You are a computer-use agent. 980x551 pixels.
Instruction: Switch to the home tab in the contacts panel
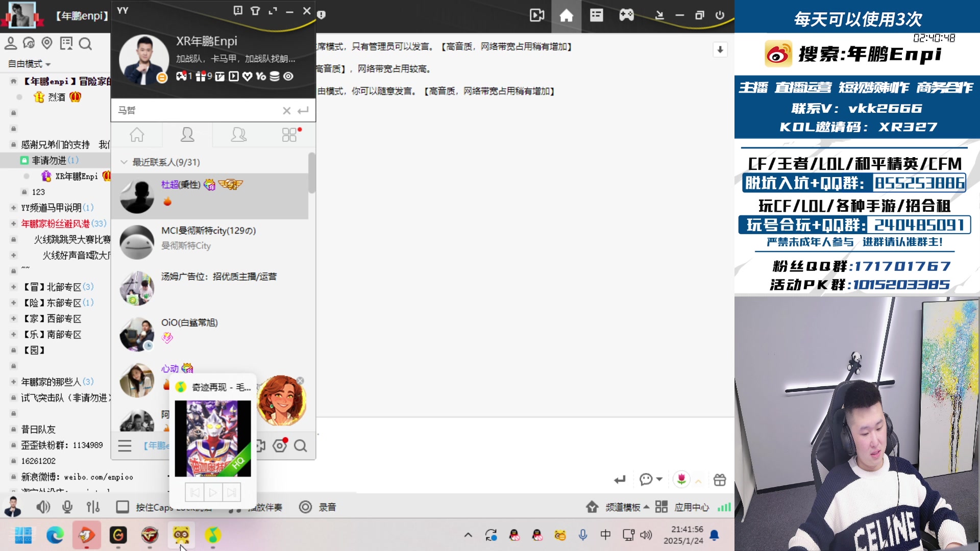(x=137, y=135)
